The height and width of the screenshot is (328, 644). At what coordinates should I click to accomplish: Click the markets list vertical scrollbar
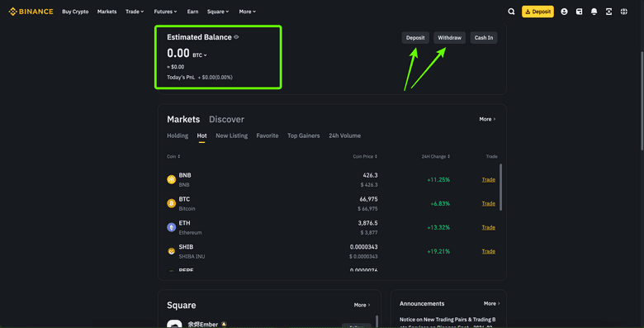(500, 187)
